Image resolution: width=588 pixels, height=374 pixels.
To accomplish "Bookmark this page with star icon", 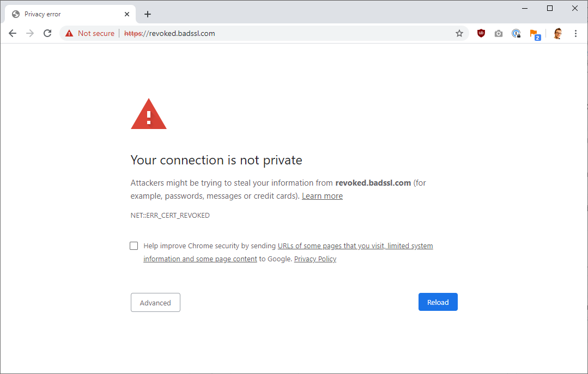I will [459, 33].
